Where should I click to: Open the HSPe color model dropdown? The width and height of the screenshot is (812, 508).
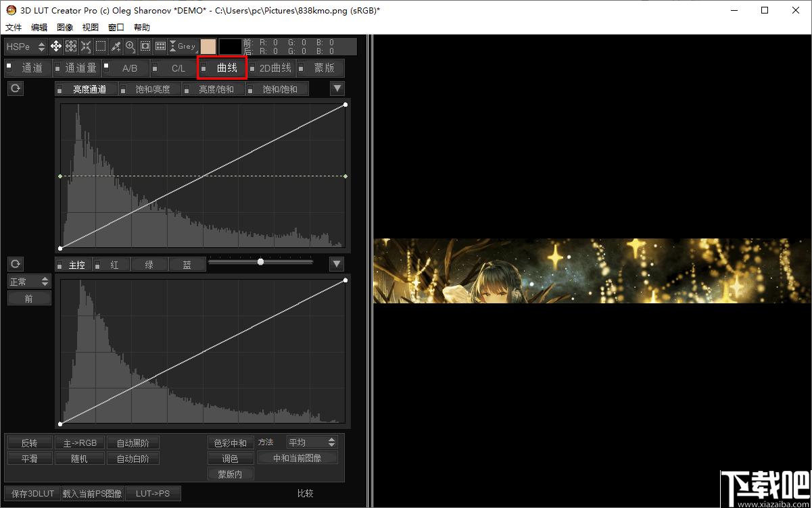pos(26,47)
